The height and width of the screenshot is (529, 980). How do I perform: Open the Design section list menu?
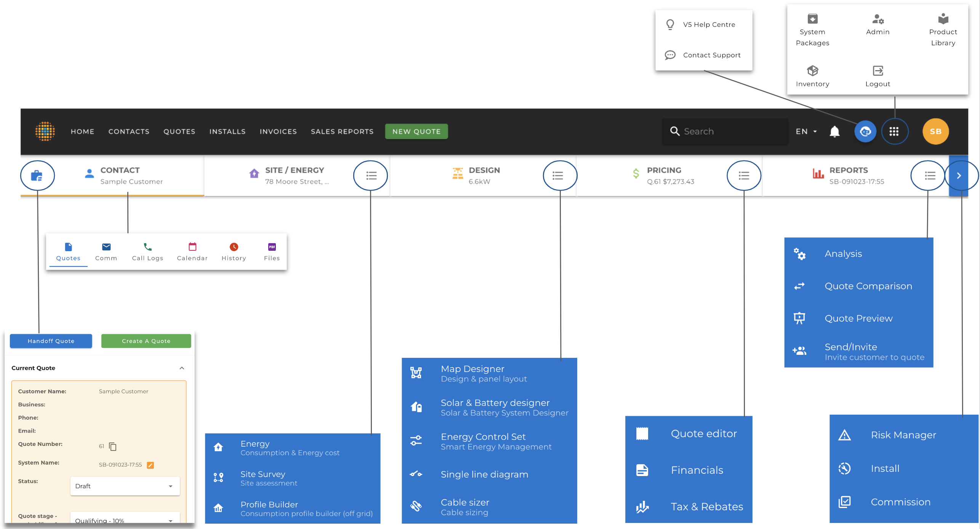point(558,176)
